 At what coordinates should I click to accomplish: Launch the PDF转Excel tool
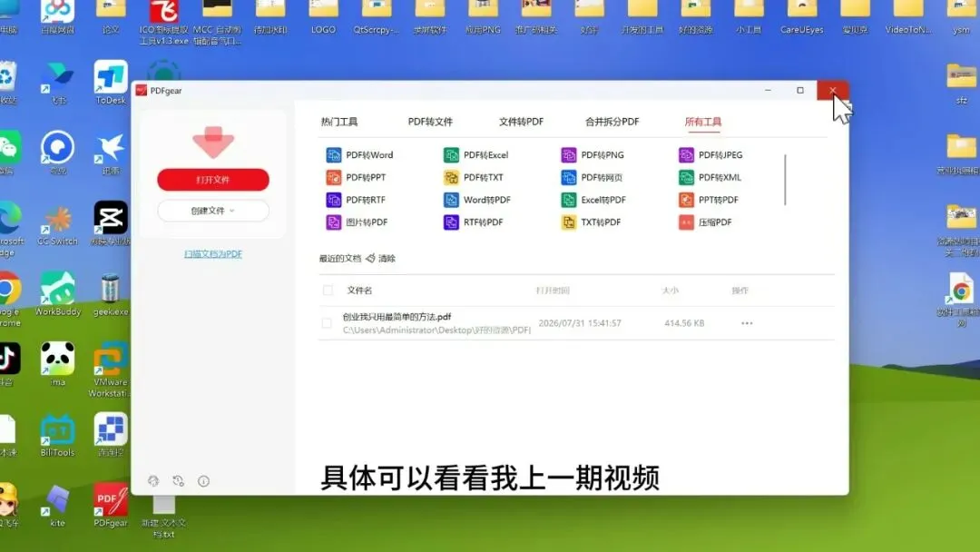476,155
